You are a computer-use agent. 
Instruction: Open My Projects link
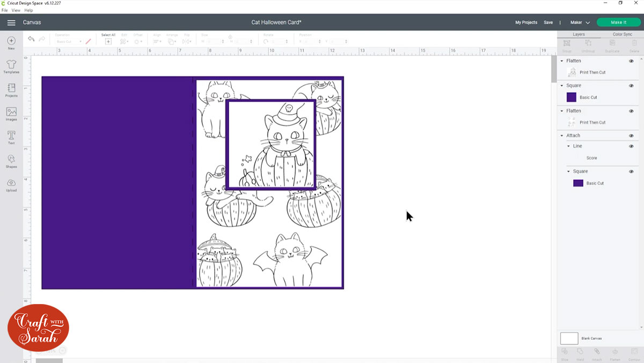(x=526, y=23)
